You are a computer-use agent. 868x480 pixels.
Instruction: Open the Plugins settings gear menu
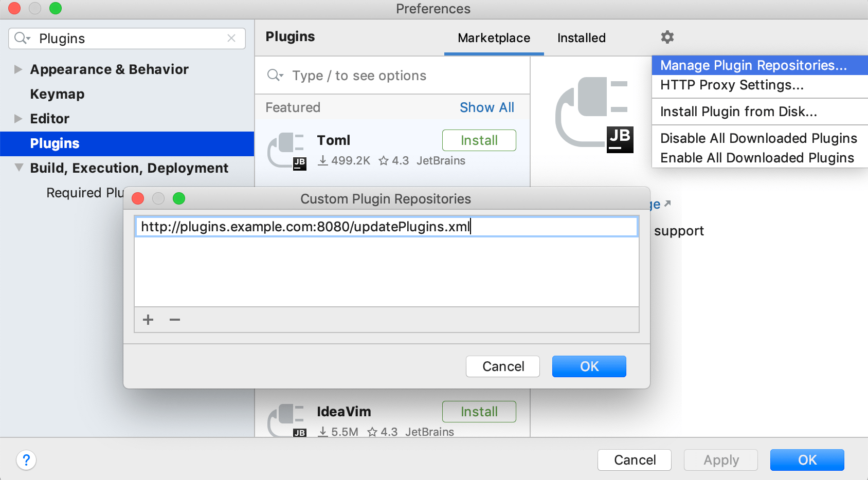pos(667,37)
